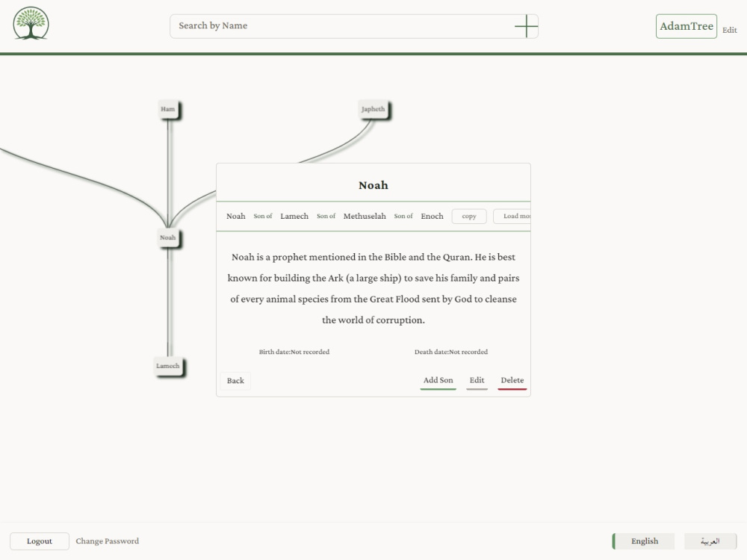Click the Death date:Not recorded text

450,352
